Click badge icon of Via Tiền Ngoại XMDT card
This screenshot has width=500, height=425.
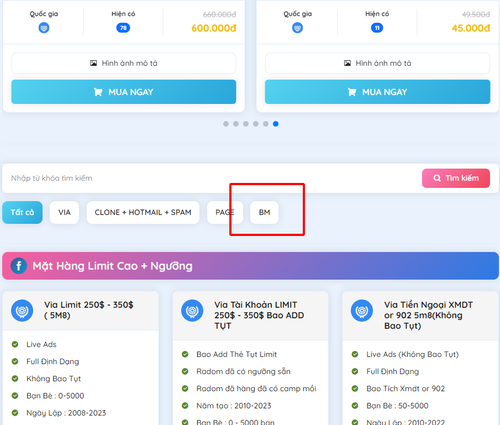coord(362,310)
